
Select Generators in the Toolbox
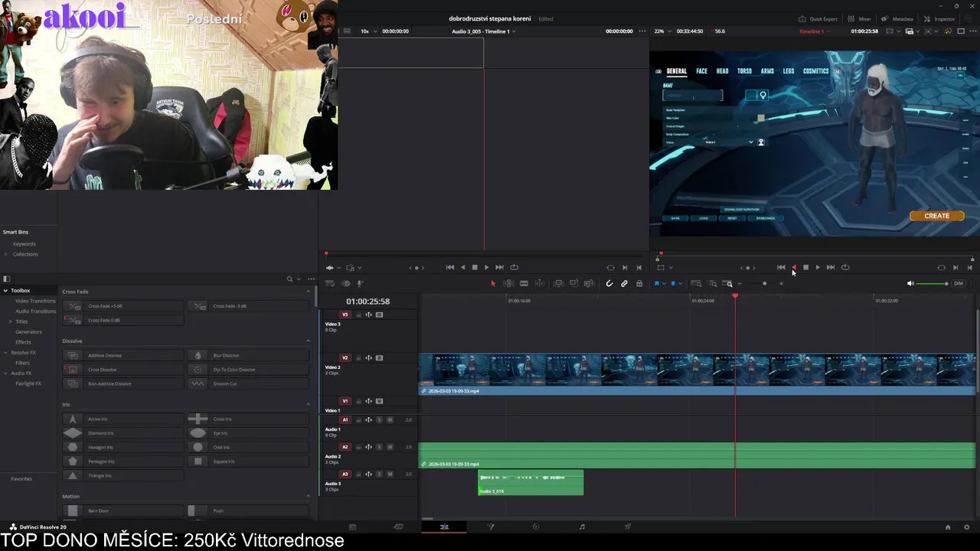point(28,332)
